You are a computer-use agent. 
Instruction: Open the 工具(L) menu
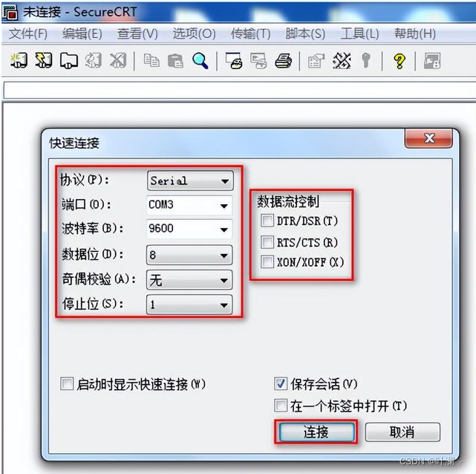coord(359,33)
